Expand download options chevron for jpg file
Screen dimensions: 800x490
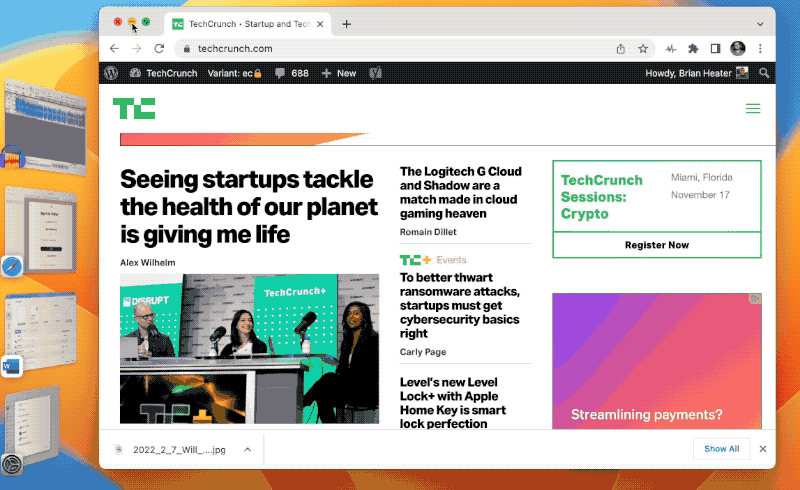click(x=245, y=450)
